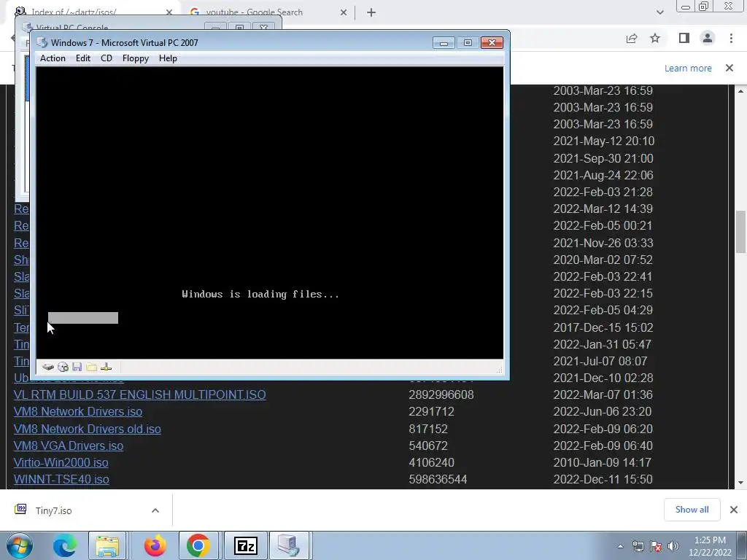Open the Tiny7.iso download item
Screen dimensions: 747x560
click(x=53, y=510)
